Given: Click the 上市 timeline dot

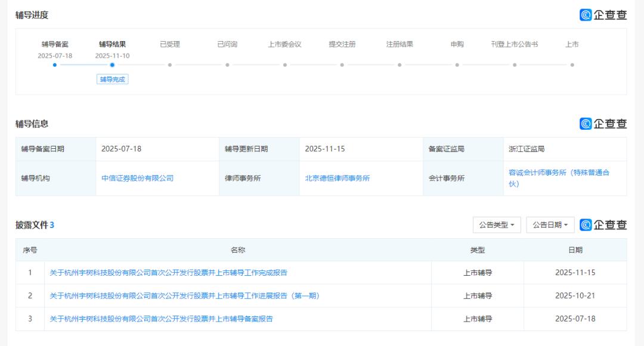Looking at the screenshot, I should click(572, 65).
